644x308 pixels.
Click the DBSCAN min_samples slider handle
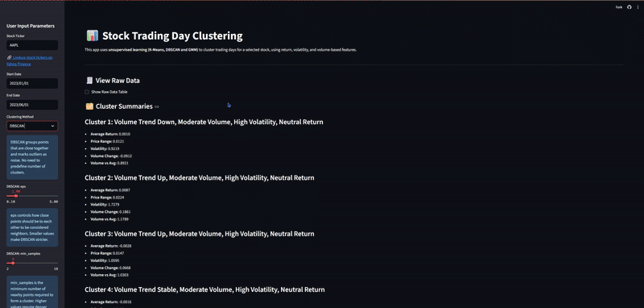pyautogui.click(x=13, y=263)
